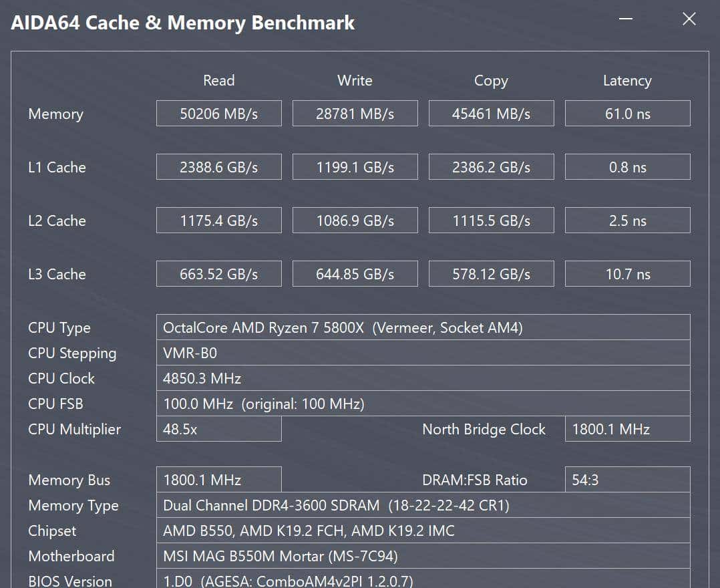Click the L2 Cache Copy speed value
The width and height of the screenshot is (720, 588).
point(491,220)
